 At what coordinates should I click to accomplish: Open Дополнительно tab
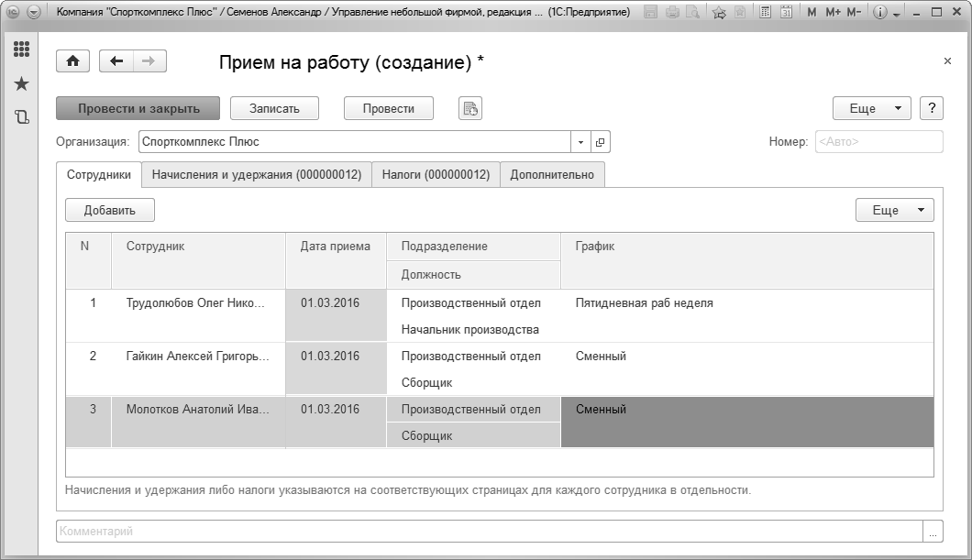(x=552, y=175)
